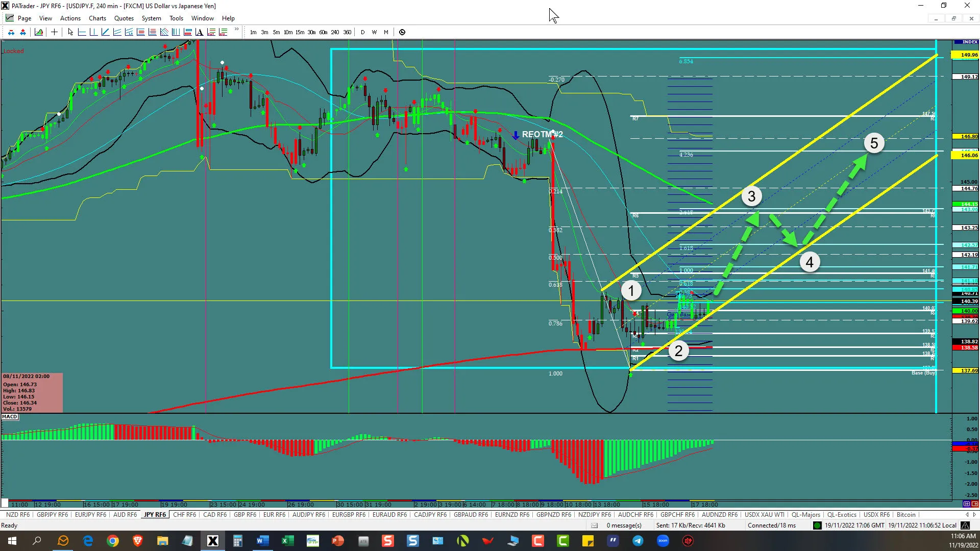980x551 pixels.
Task: Open the Tools menu
Action: [176, 18]
